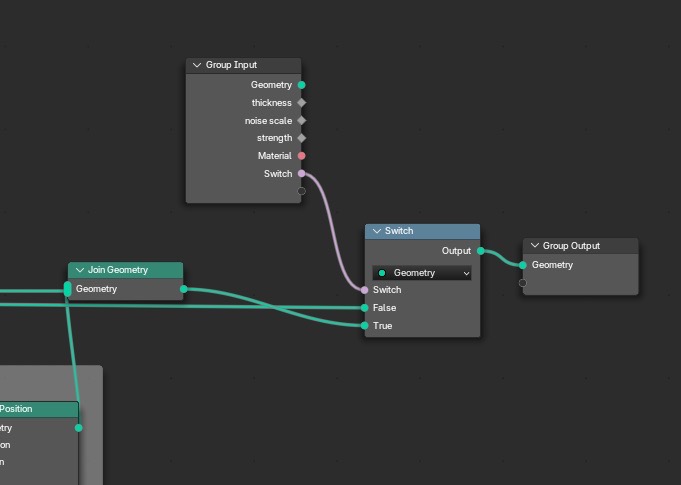Click the red Material socket
The height and width of the screenshot is (485, 681).
(301, 156)
